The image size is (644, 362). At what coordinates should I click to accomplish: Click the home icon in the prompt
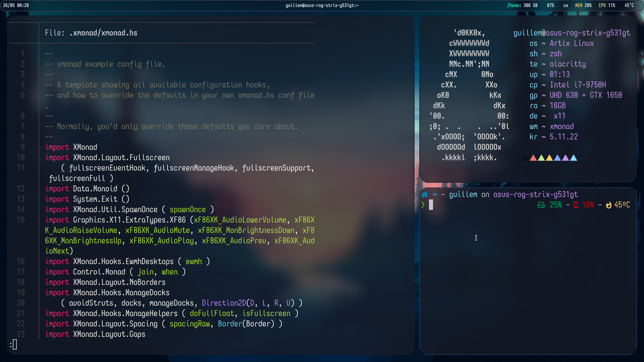424,195
